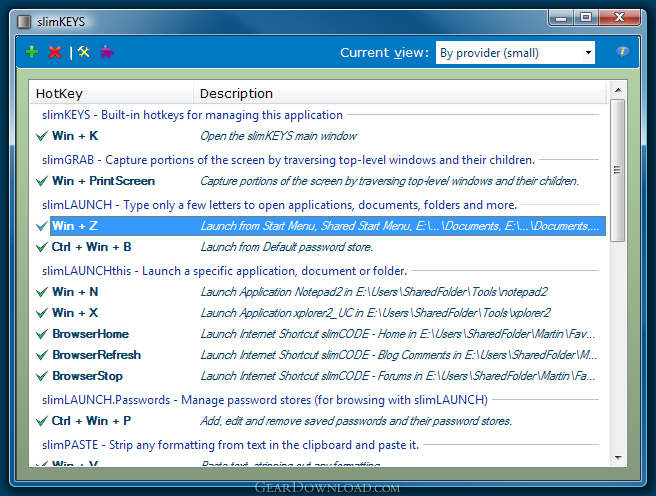Click the vertical scrollbar thumb

pyautogui.click(x=618, y=170)
